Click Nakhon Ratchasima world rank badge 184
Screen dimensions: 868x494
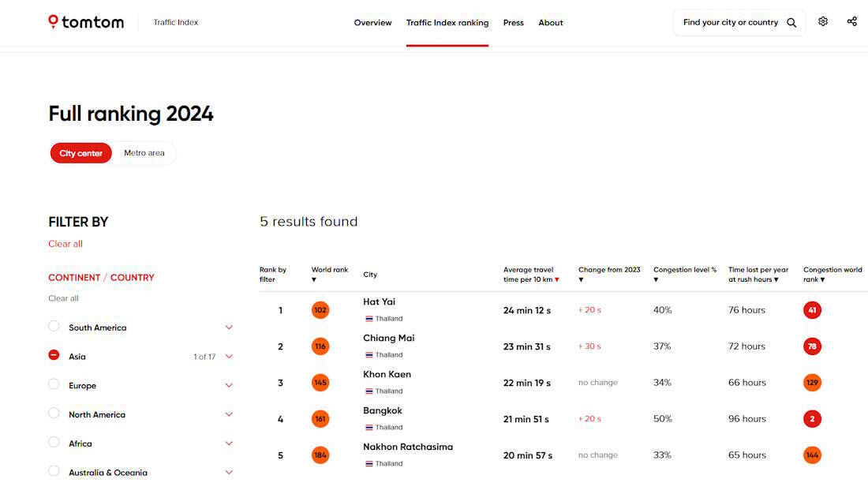[x=320, y=455]
